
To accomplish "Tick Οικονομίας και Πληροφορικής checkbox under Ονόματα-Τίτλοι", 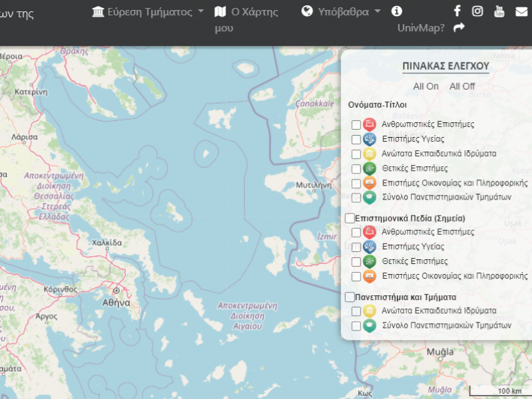I will 356,184.
